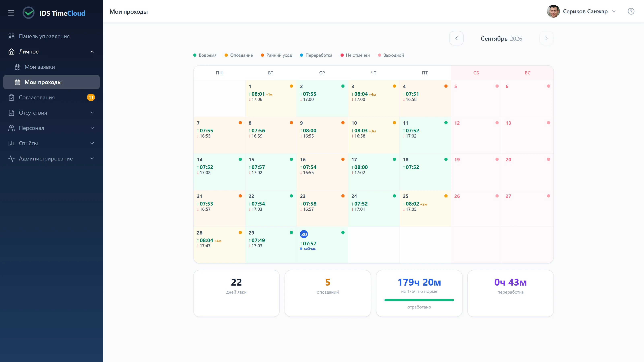Click the Персонал people icon
This screenshot has height=362, width=644.
coord(11,128)
